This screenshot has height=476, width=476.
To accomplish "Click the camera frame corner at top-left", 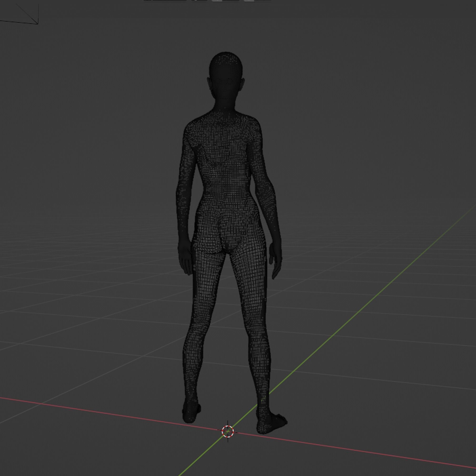I will coord(37,24).
